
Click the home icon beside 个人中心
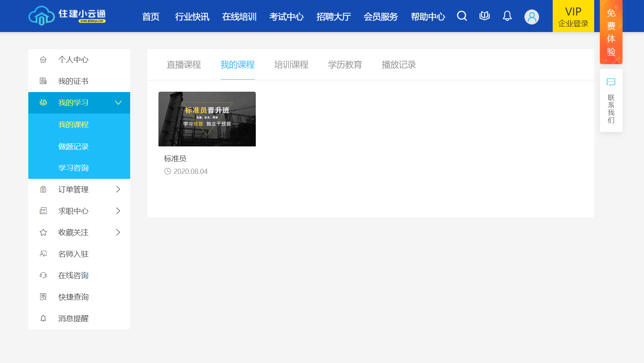point(43,60)
